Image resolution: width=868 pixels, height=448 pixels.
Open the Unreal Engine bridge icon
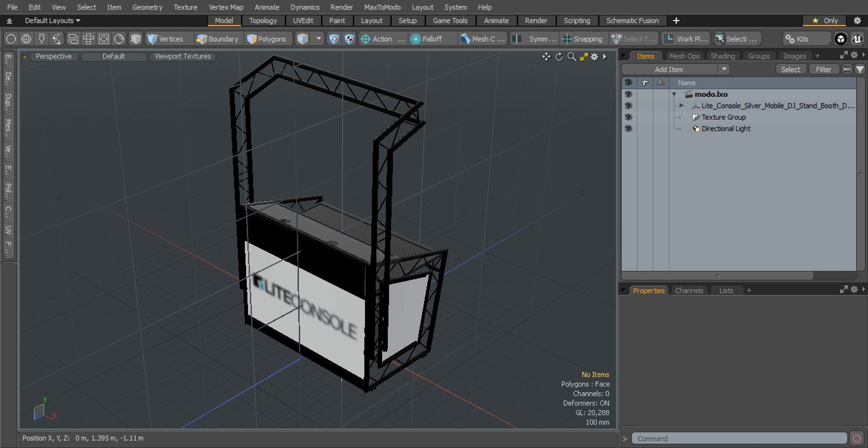(x=857, y=39)
